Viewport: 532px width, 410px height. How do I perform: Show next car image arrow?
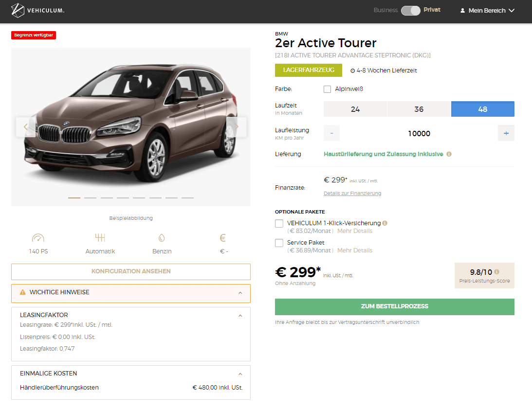point(237,127)
